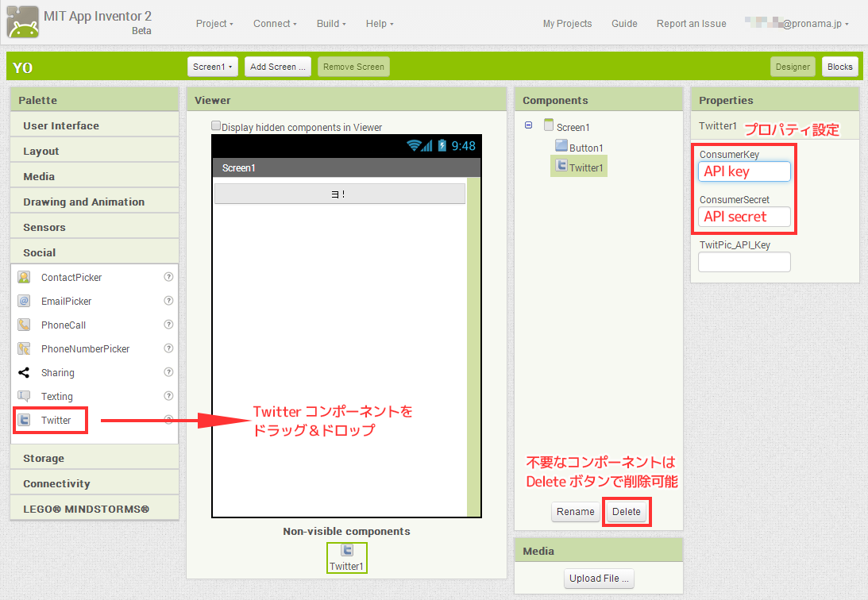868x600 pixels.
Task: Enable Display hidden components in Viewer
Action: pyautogui.click(x=215, y=125)
